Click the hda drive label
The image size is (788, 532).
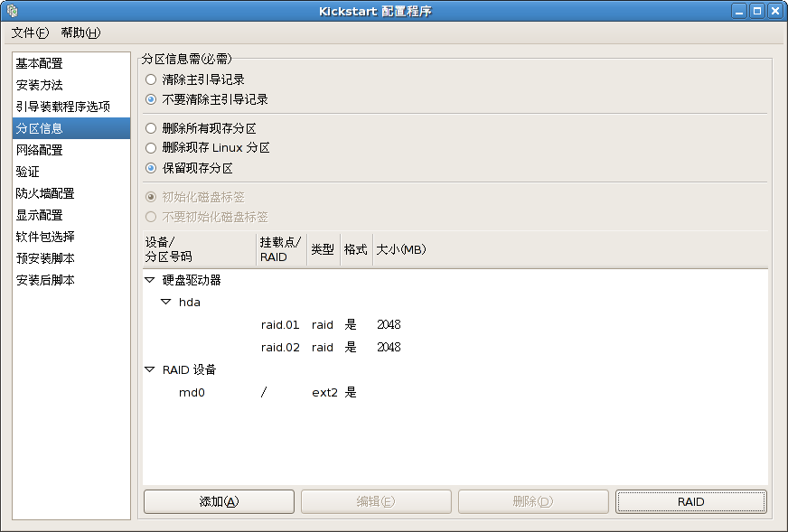[190, 302]
